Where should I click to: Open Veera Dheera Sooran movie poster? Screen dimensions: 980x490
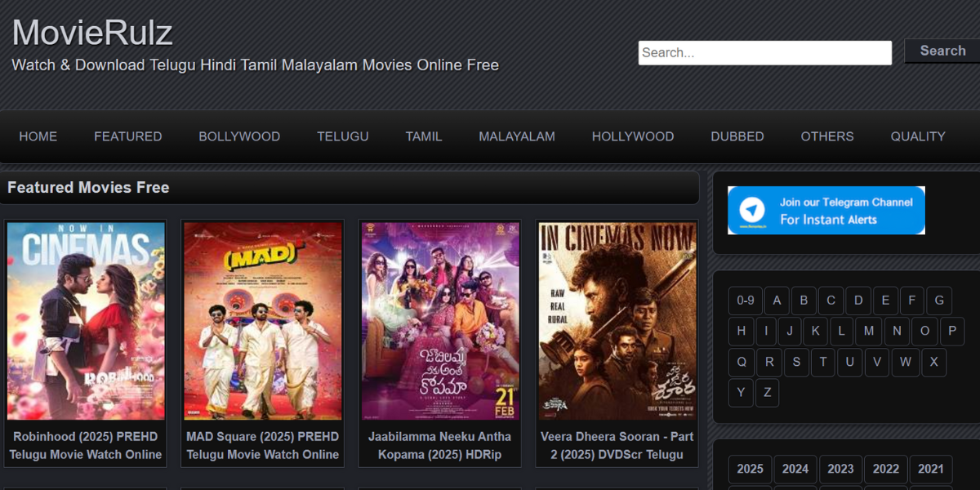click(x=617, y=321)
